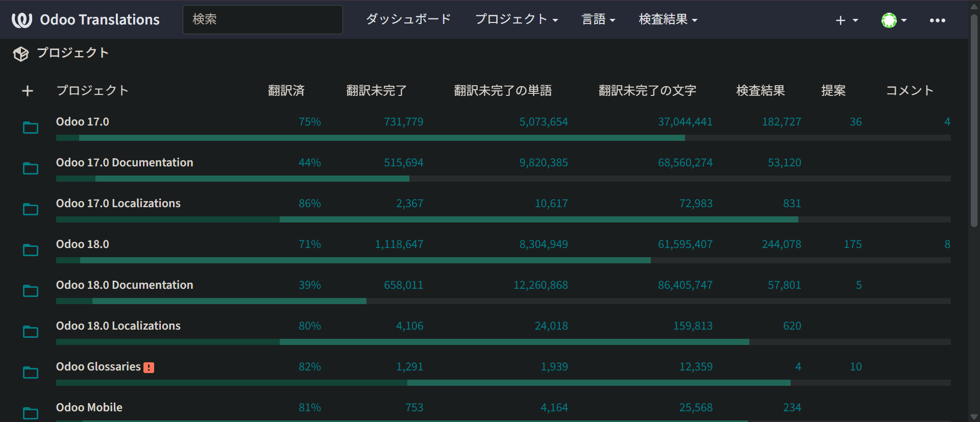Screen dimensions: 980x422
Task: Click the folder icon for Odoo 17.0 Documentation
Action: click(31, 168)
